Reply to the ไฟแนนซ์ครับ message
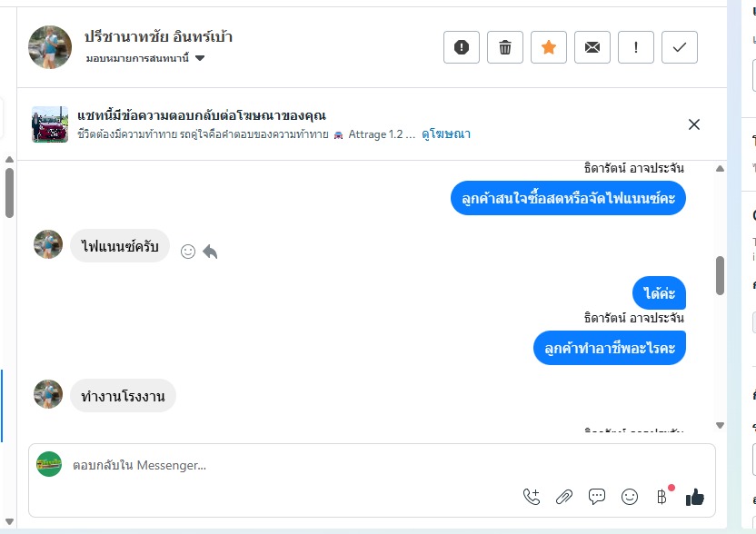This screenshot has width=756, height=534. point(210,252)
